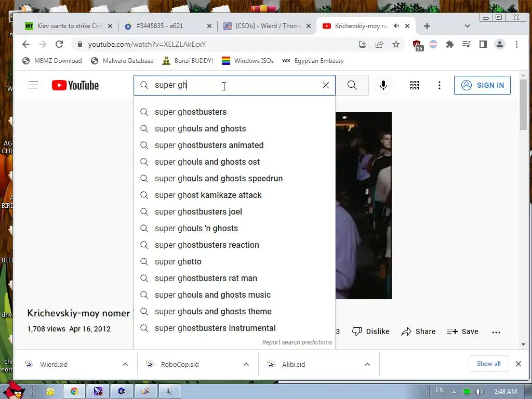Image resolution: width=532 pixels, height=399 pixels.
Task: Click the address bar URL
Action: pos(147,45)
